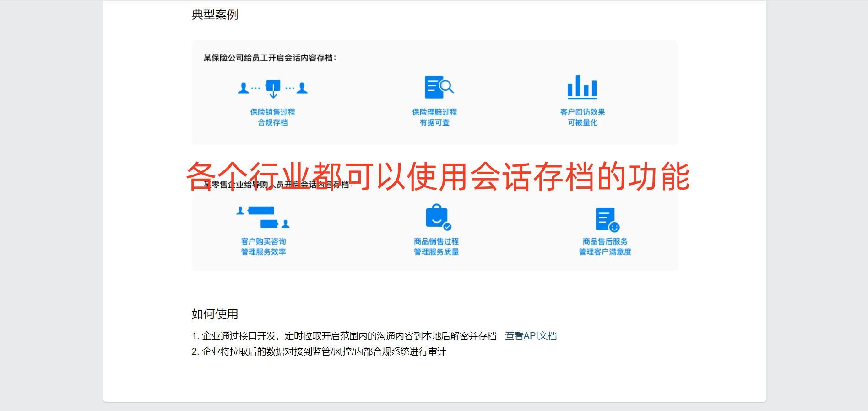Select the 保险销售过程 合规存档 caption
The width and height of the screenshot is (868, 411).
coord(272,117)
